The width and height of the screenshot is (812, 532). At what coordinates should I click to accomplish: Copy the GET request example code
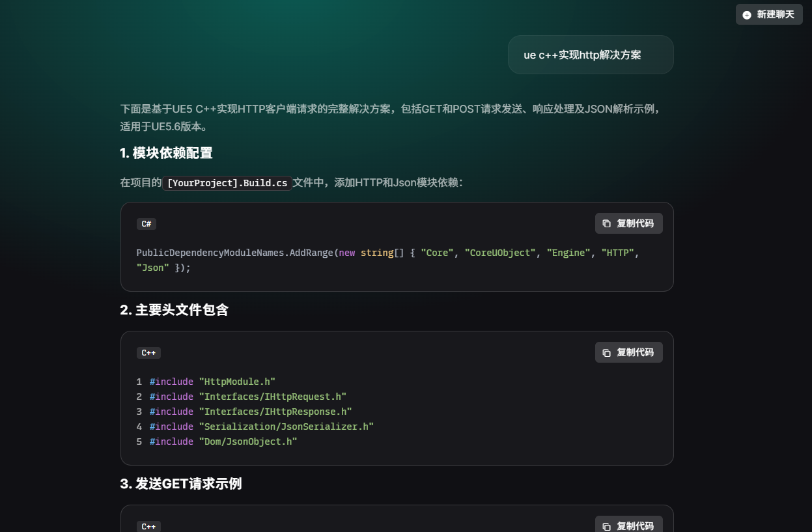(628, 525)
